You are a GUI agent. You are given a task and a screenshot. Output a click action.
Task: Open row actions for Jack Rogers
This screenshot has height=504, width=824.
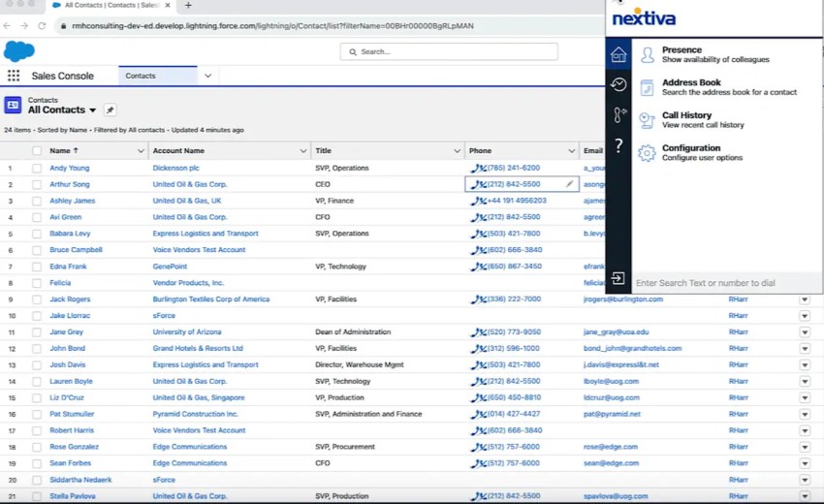[x=805, y=299]
